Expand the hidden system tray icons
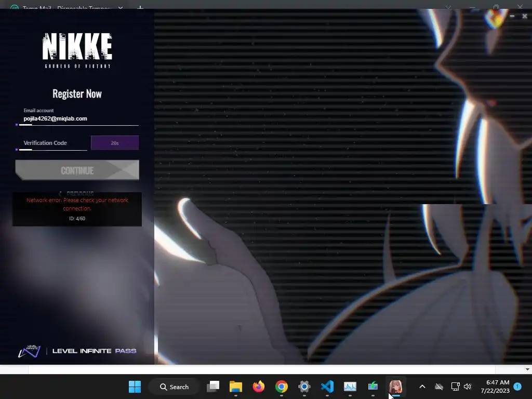 pyautogui.click(x=422, y=387)
